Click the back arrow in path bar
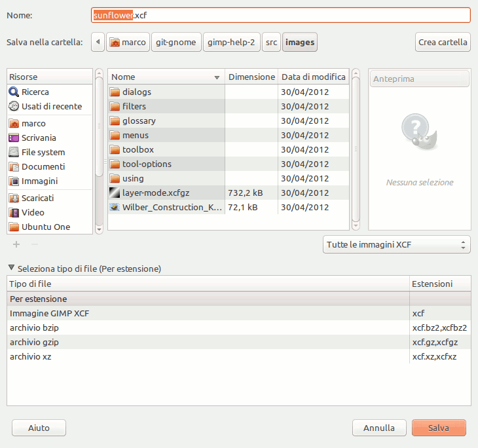Image resolution: width=478 pixels, height=448 pixels. tap(98, 43)
